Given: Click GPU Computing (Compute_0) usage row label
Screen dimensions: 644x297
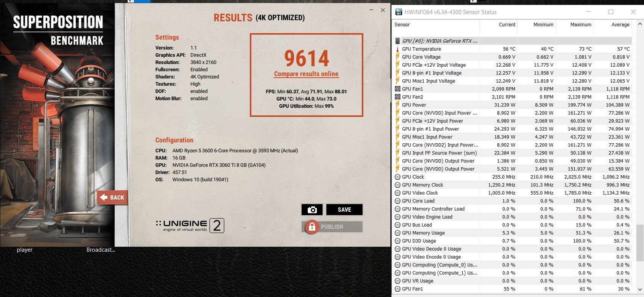Looking at the screenshot, I should point(439,265).
